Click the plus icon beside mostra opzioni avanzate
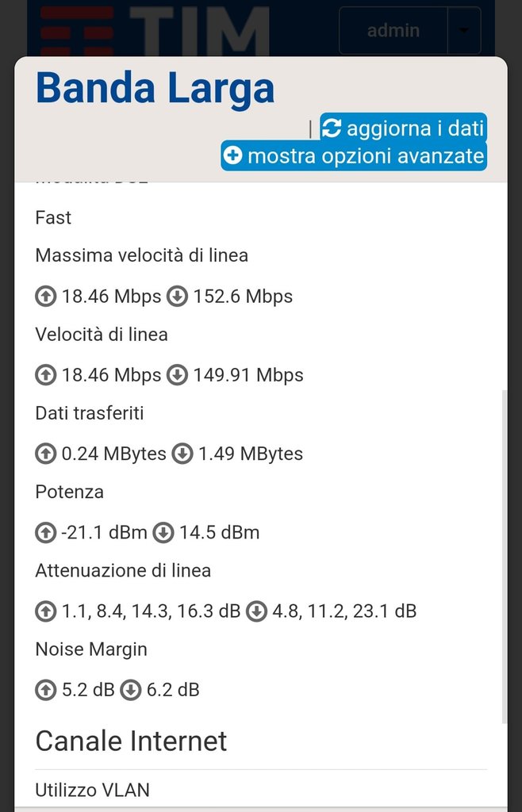522x812 pixels. click(x=232, y=155)
